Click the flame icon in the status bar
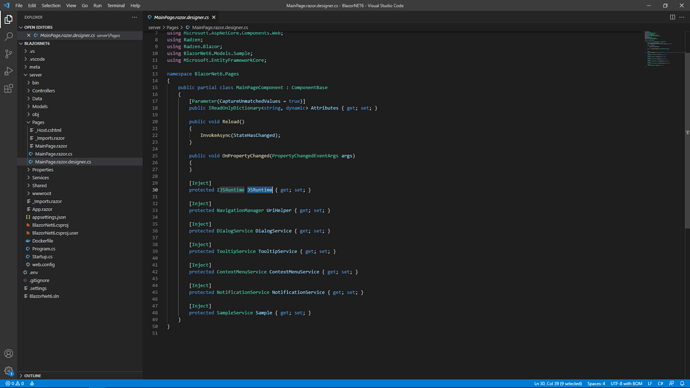Viewport: 690px width, 388px height. coord(32,384)
